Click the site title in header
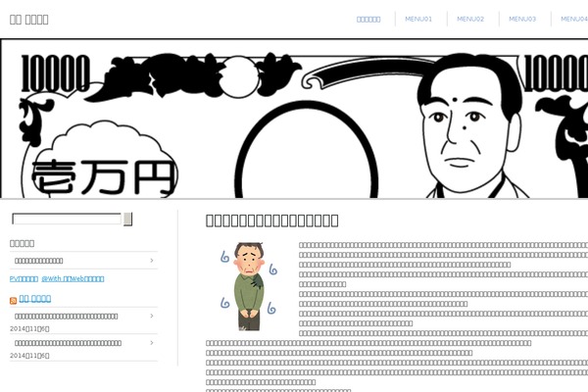The image size is (588, 392). [x=28, y=20]
